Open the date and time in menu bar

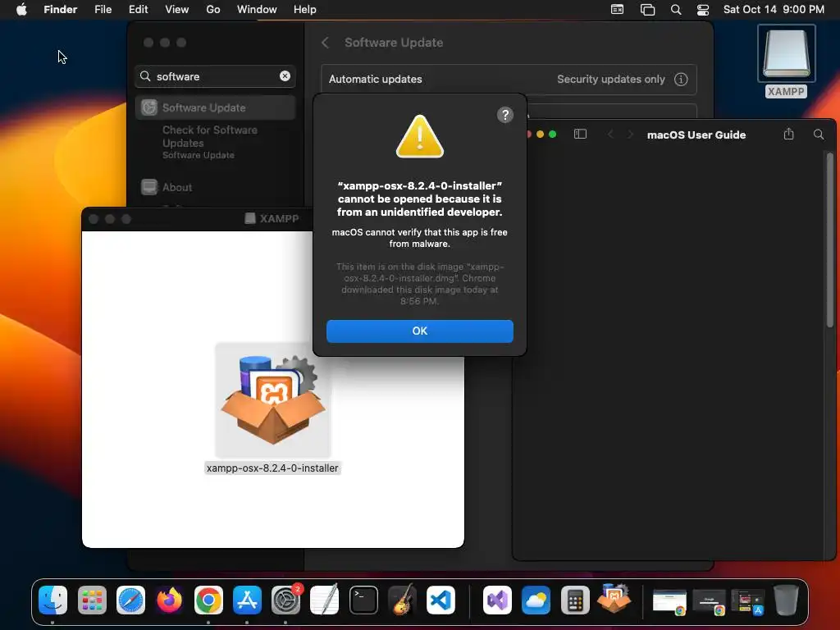[x=774, y=9]
